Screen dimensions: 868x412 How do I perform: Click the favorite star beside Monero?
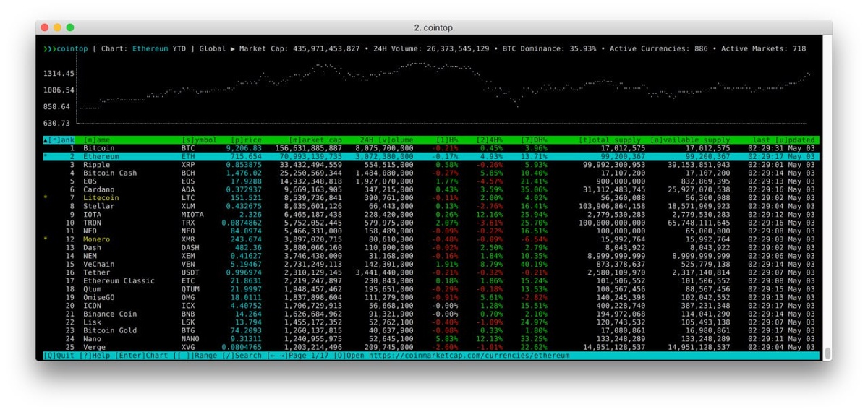click(46, 239)
